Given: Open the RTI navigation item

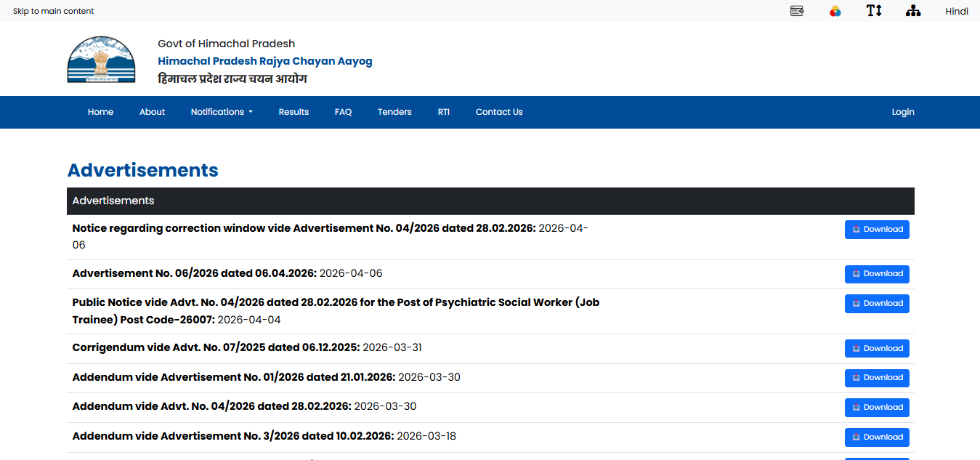Looking at the screenshot, I should pos(443,112).
